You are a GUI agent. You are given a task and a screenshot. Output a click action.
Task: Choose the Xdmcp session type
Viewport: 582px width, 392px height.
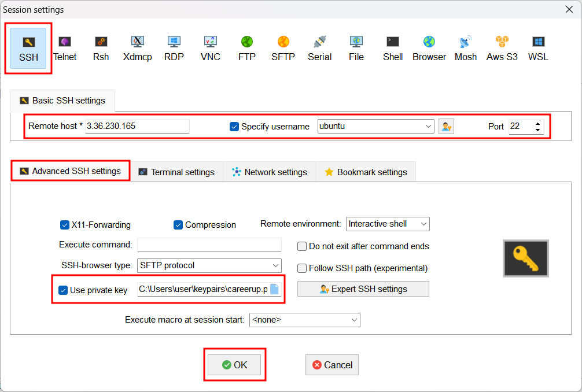[137, 48]
